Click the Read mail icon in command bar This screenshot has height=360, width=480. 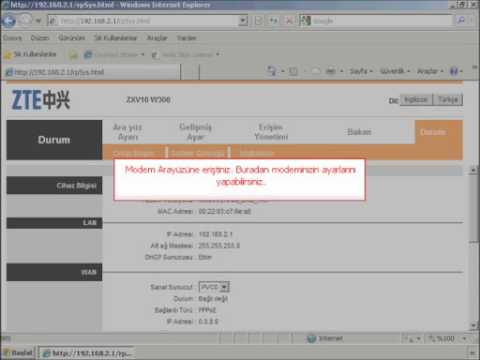click(315, 71)
